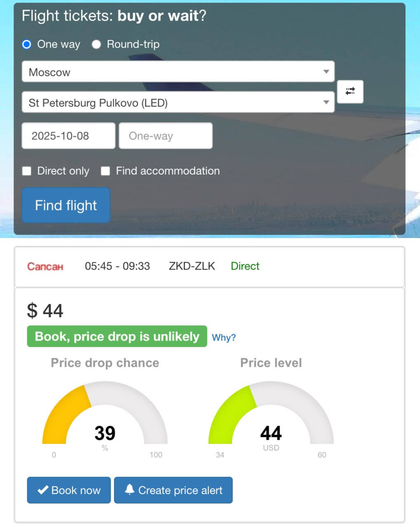Open the Why? explanation link
The width and height of the screenshot is (420, 527).
(224, 337)
